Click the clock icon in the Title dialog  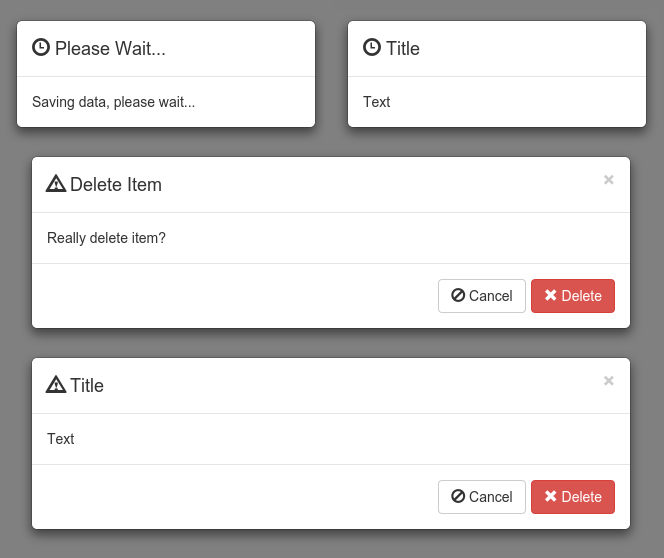(x=372, y=47)
